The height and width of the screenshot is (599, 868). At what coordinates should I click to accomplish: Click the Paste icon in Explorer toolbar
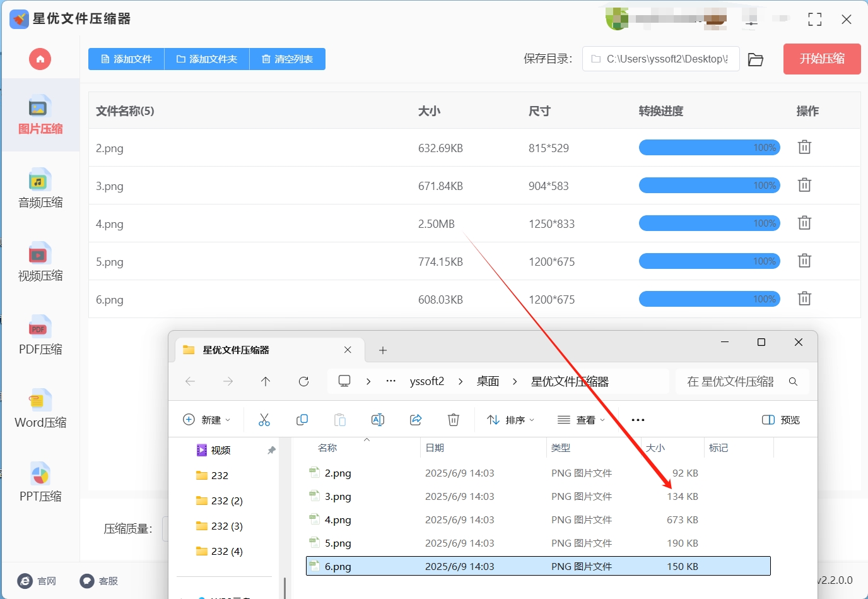(340, 420)
